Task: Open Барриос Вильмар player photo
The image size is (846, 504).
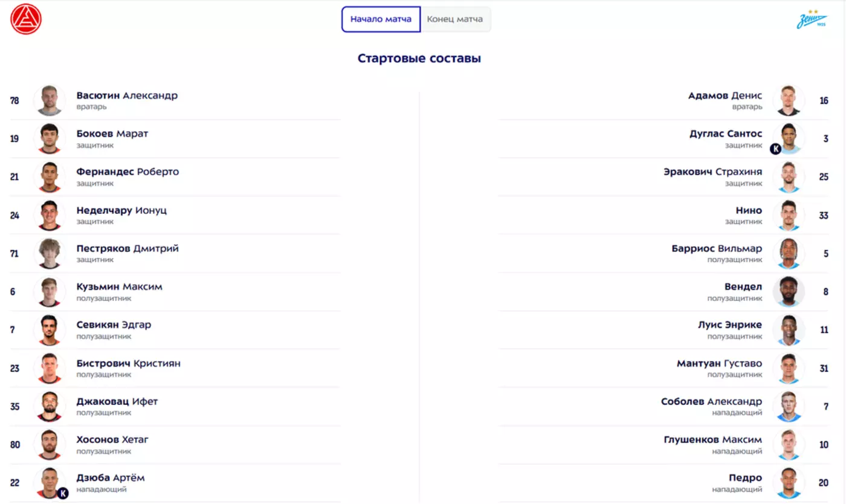Action: (789, 253)
